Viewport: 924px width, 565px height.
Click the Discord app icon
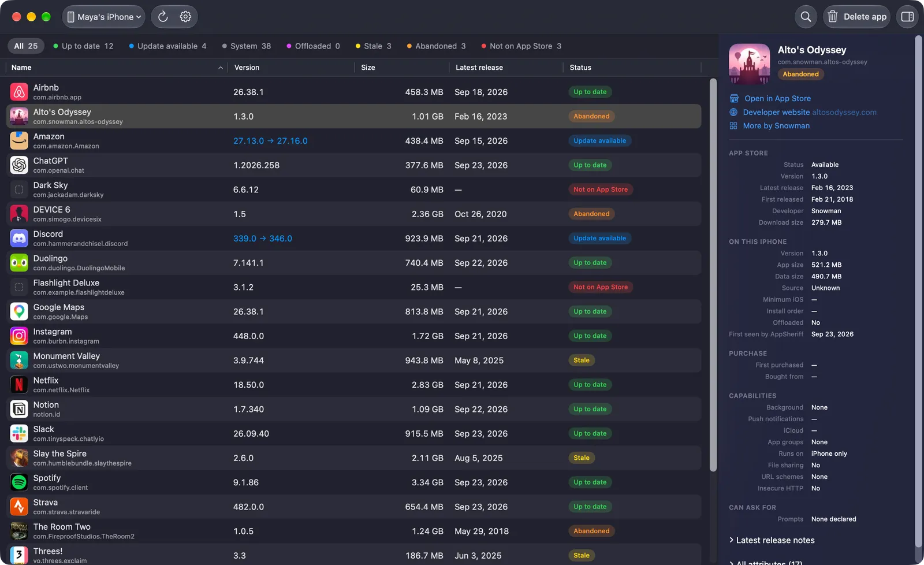point(19,238)
